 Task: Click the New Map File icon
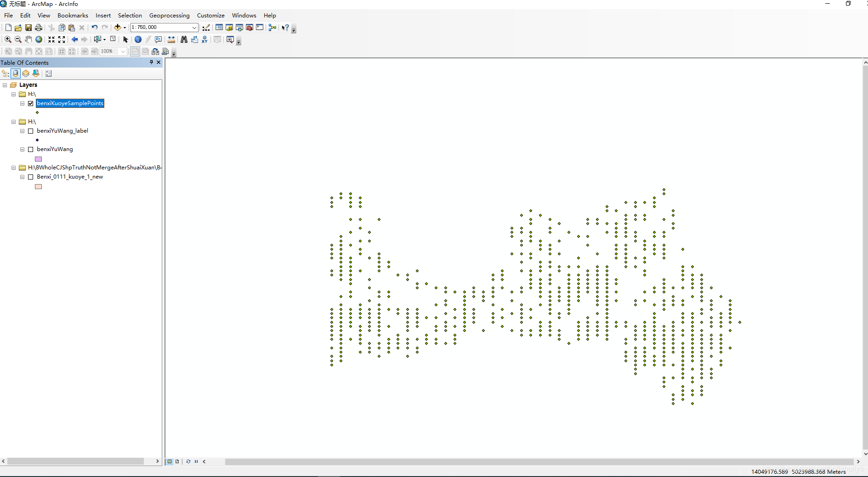point(8,28)
